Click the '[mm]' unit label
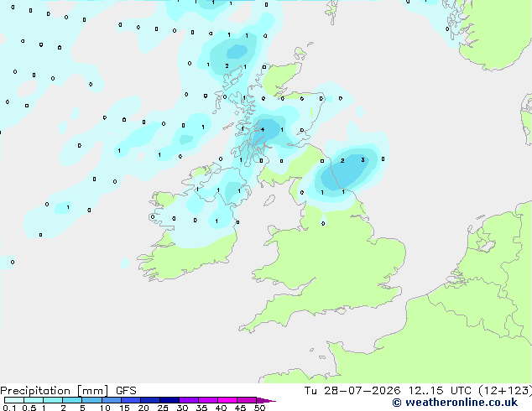The height and width of the screenshot is (411, 532). [x=93, y=391]
